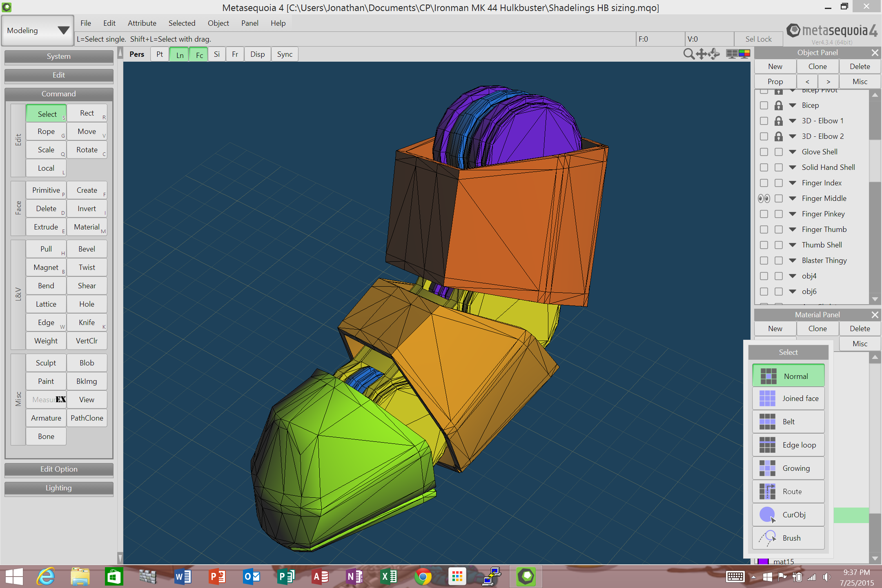Open the Panel menu
The image size is (882, 588).
pos(249,23)
